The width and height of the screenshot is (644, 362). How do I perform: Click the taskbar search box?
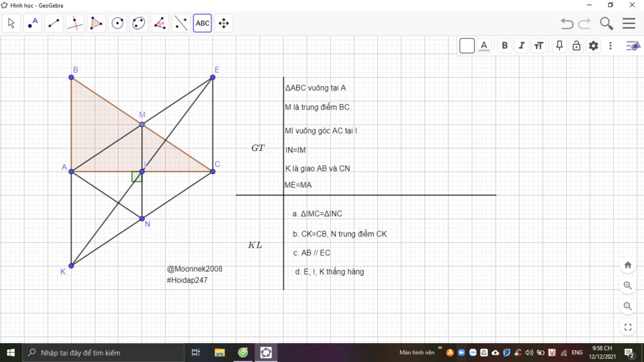click(103, 353)
